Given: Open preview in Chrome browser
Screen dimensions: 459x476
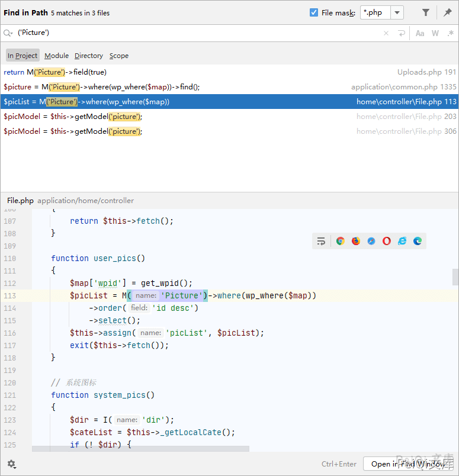Looking at the screenshot, I should pyautogui.click(x=340, y=241).
